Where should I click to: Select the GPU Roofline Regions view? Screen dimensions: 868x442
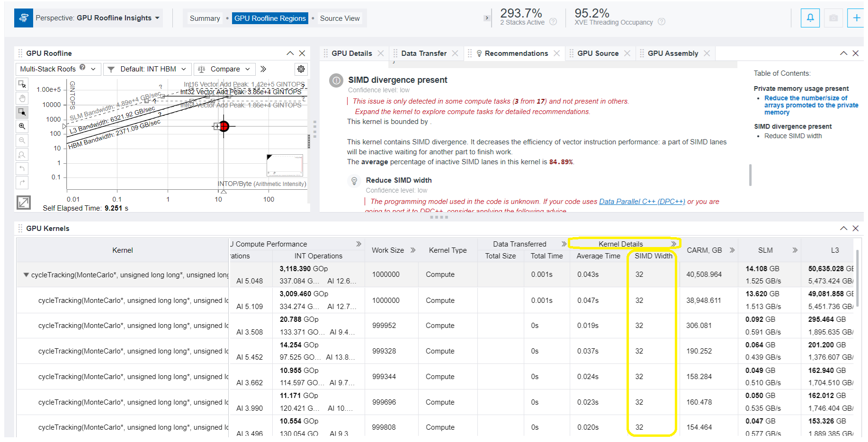pyautogui.click(x=270, y=18)
